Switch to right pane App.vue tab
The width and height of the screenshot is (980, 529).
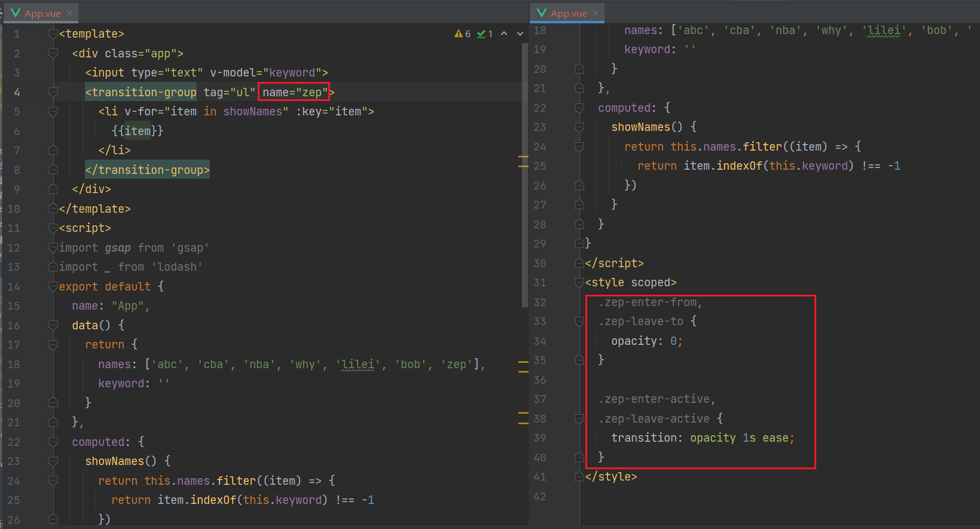(567, 13)
